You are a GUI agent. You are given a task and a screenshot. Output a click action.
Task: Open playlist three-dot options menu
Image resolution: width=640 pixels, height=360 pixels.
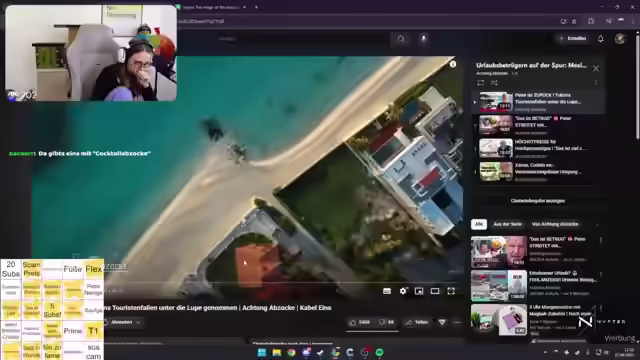pyautogui.click(x=596, y=83)
